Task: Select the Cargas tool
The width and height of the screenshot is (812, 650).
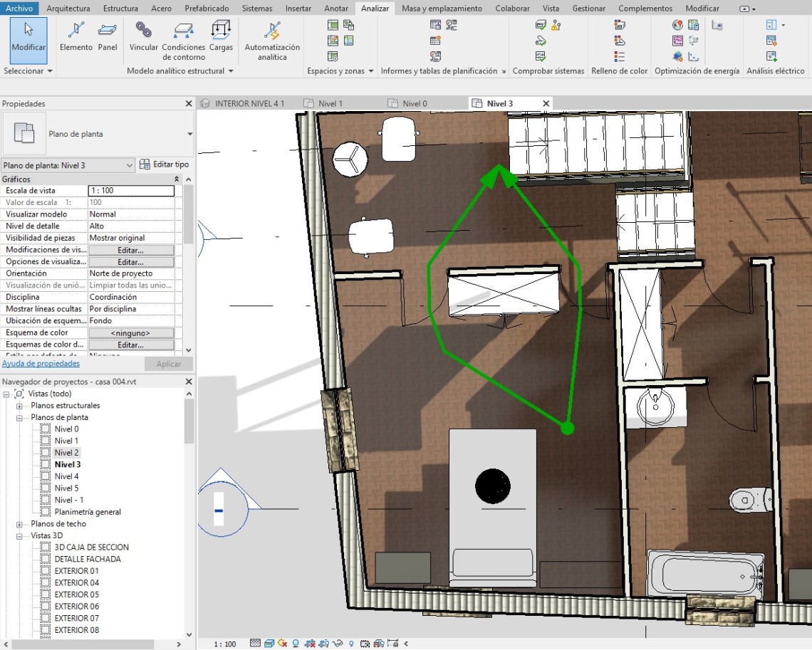Action: (221, 36)
